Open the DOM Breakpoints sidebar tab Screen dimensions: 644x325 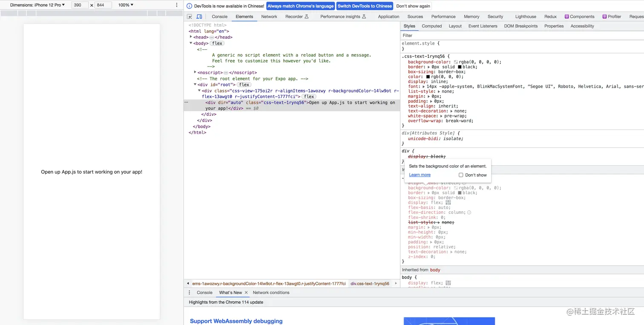521,26
